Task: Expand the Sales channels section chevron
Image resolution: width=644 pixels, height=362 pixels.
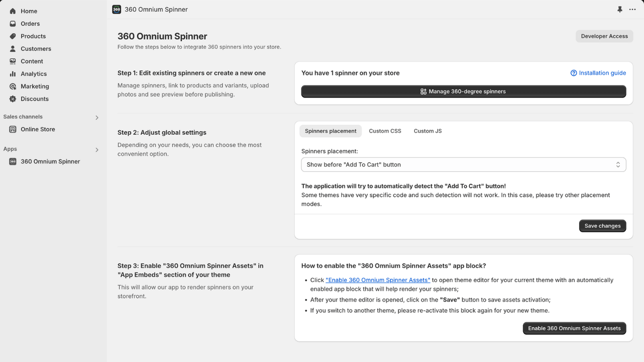Action: [x=97, y=117]
